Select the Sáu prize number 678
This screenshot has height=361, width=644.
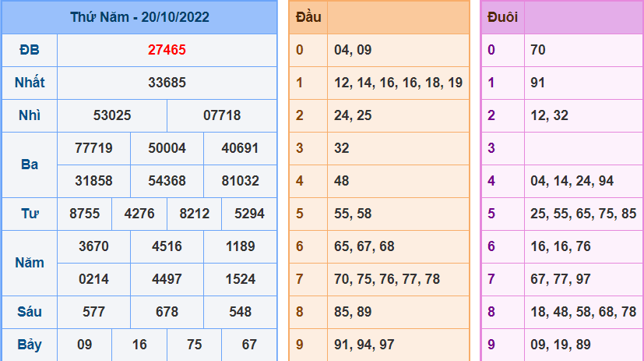point(167,312)
